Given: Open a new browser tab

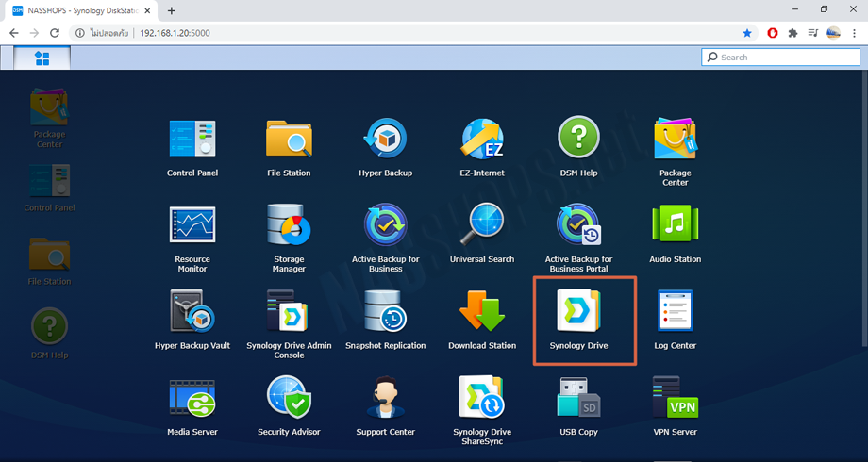Looking at the screenshot, I should tap(172, 10).
